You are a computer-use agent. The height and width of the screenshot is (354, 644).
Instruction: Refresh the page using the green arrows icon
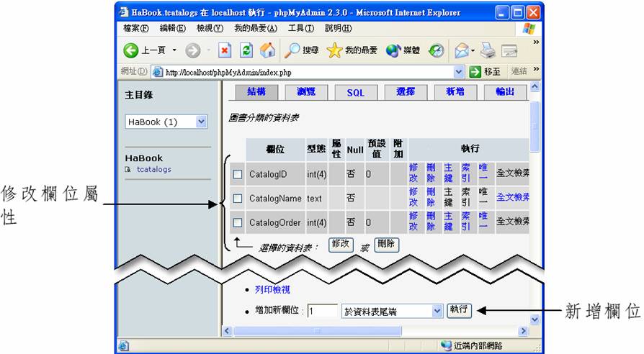[246, 50]
